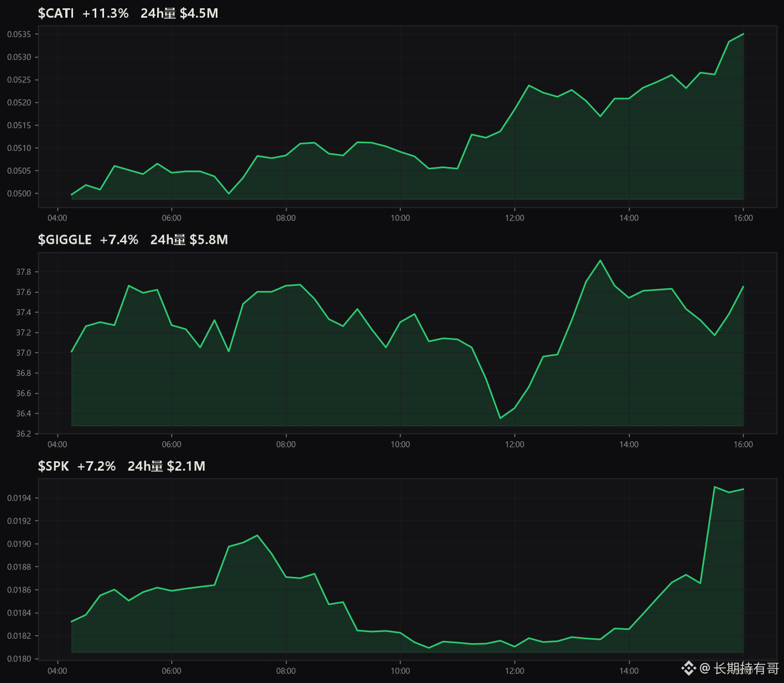Viewport: 784px width, 683px height.
Task: Pick the 0.0520 price axis label
Action: tap(19, 102)
